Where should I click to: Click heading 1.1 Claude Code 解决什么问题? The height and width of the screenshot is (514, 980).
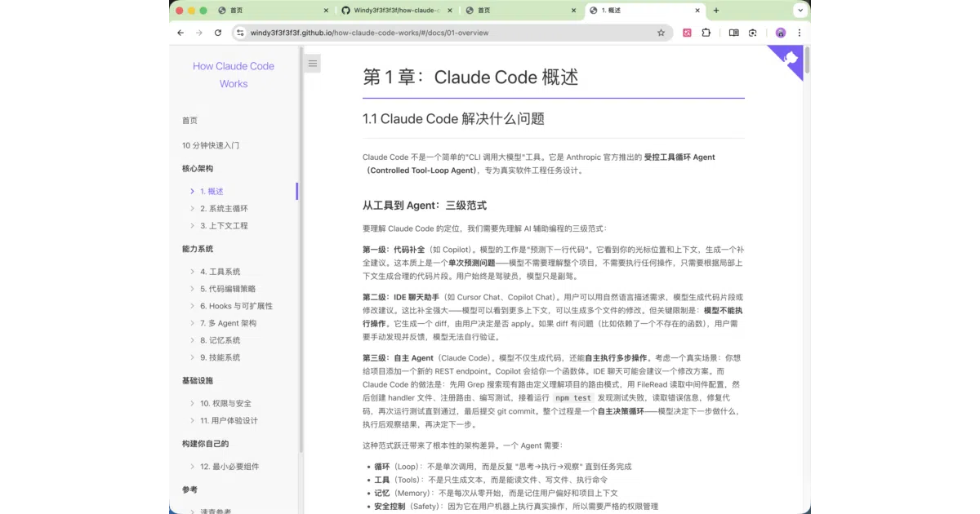click(x=453, y=118)
